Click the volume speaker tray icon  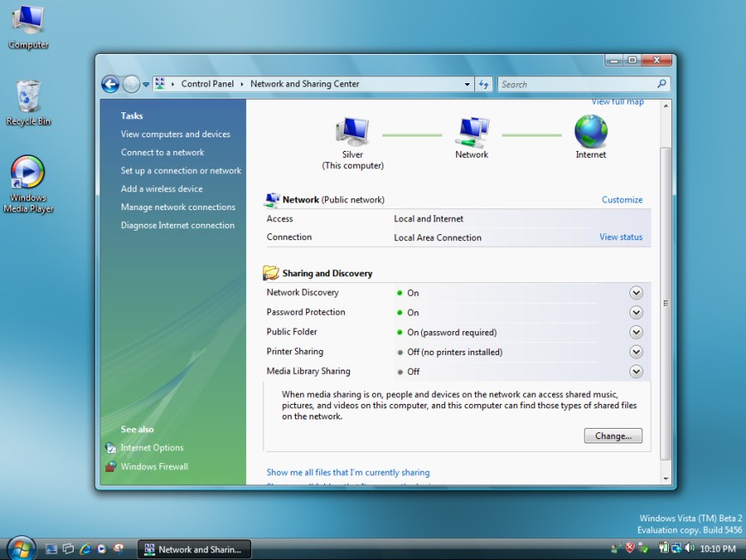[x=689, y=548]
